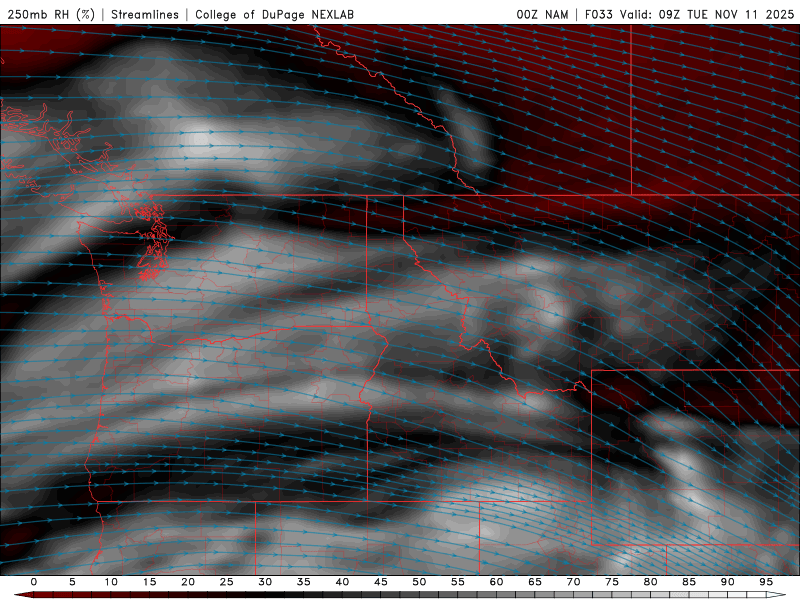
Task: Click the '80' scale label
Action: click(x=650, y=582)
